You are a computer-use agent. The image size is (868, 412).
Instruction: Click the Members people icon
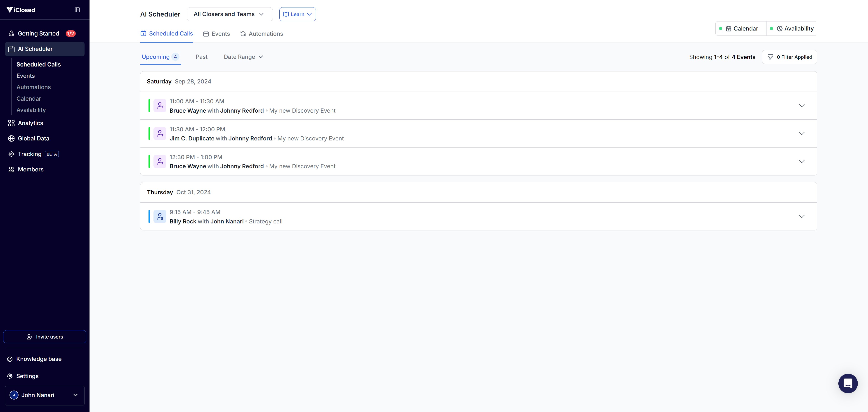pyautogui.click(x=11, y=170)
